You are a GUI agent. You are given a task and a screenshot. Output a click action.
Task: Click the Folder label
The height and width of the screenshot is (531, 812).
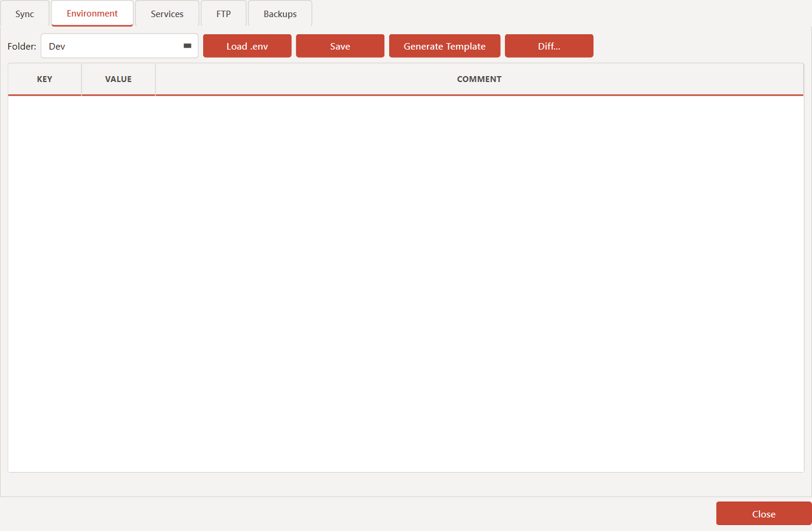point(21,45)
